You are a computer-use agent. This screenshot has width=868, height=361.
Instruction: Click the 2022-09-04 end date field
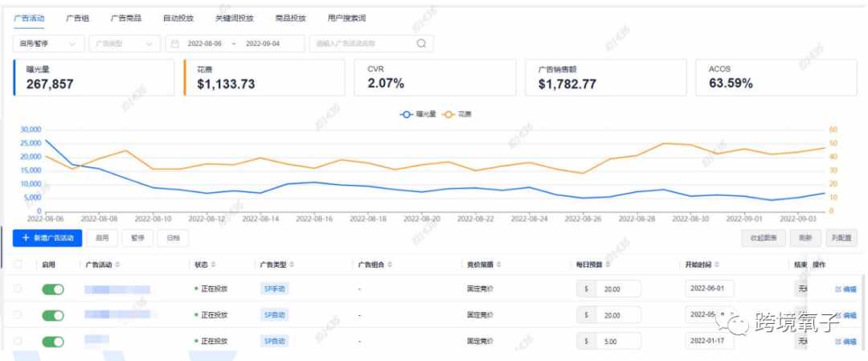pos(263,43)
